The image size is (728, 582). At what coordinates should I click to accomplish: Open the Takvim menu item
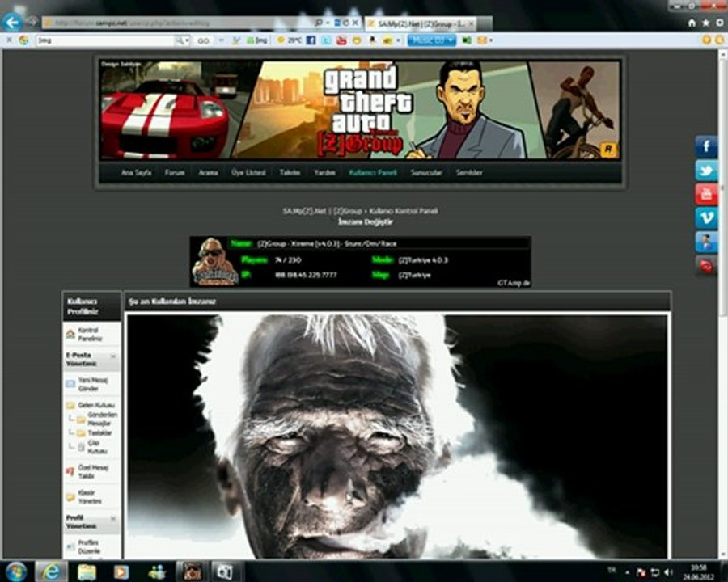point(290,173)
